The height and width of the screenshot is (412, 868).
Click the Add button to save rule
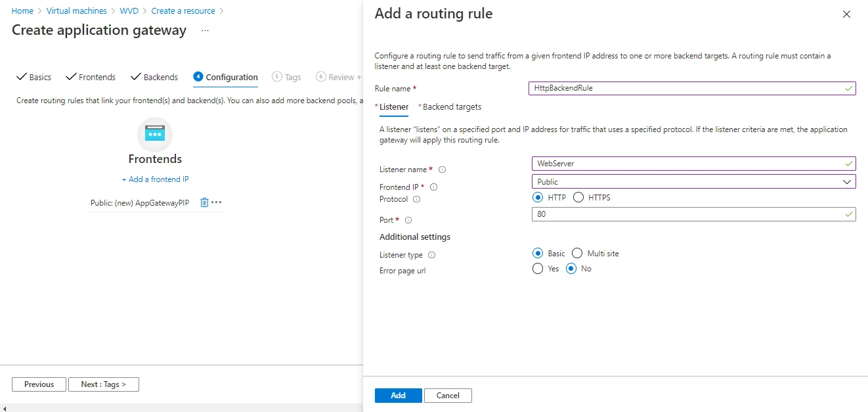tap(398, 396)
